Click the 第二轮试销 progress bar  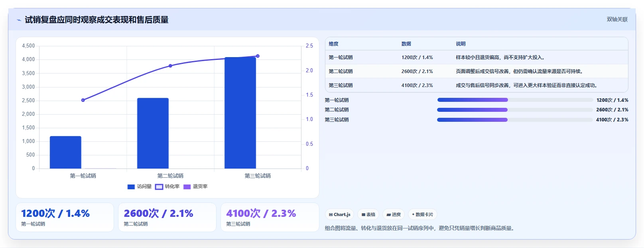click(515, 110)
